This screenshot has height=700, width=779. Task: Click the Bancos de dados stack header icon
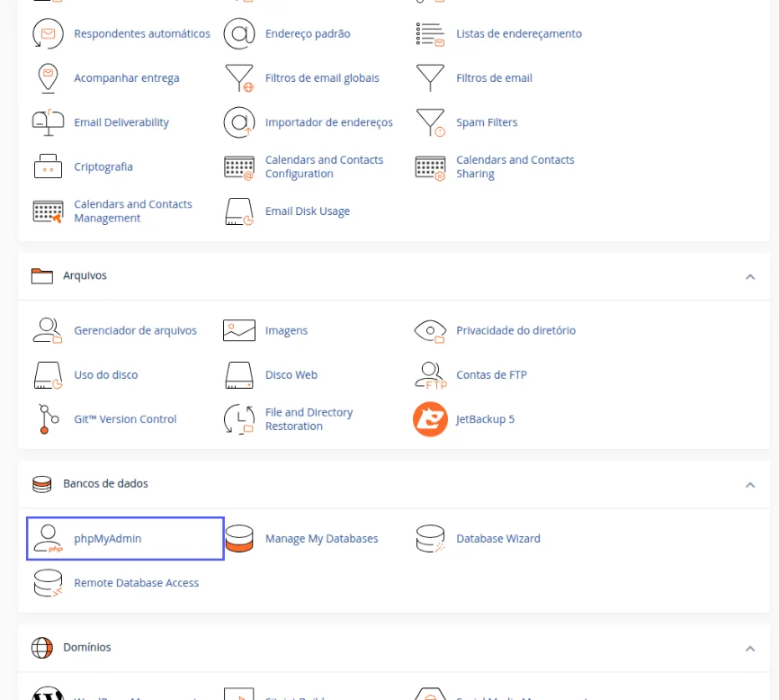(x=41, y=484)
